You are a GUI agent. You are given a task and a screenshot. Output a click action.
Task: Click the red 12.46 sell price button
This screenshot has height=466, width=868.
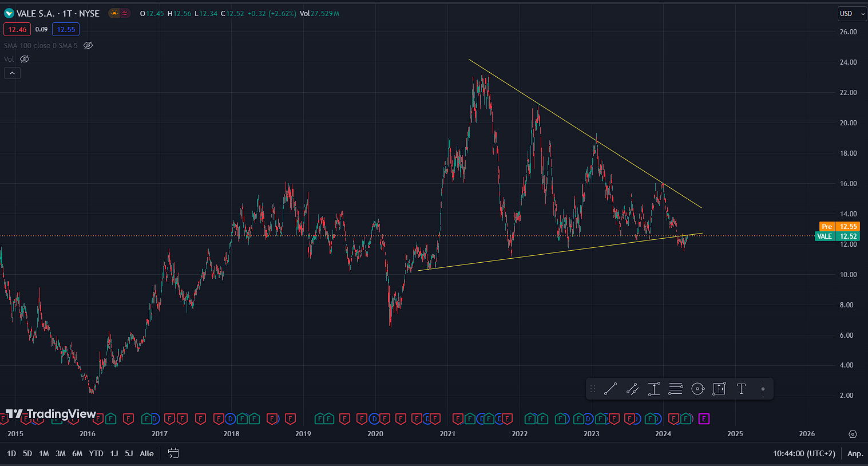[17, 30]
